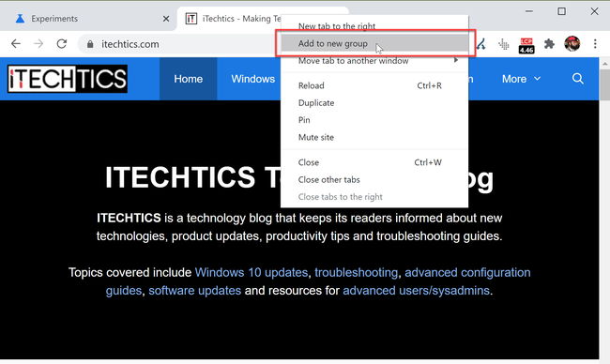This screenshot has height=364, width=610.
Task: Click the browser forward arrow
Action: point(38,43)
